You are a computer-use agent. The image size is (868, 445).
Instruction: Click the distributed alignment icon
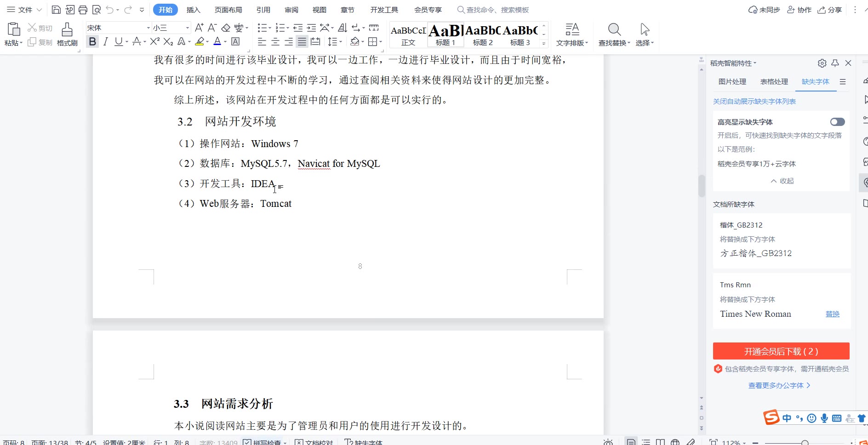[x=315, y=42]
